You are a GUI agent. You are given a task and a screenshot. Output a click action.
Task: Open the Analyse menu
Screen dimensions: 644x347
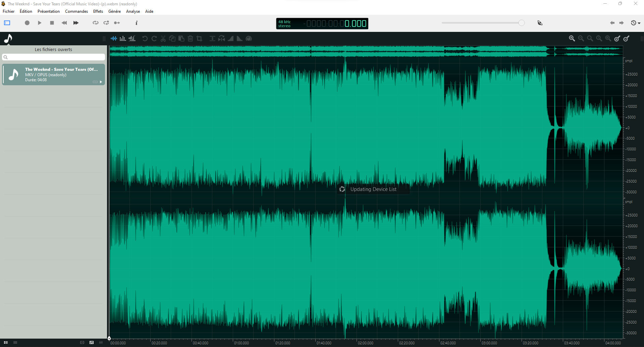[x=133, y=11]
